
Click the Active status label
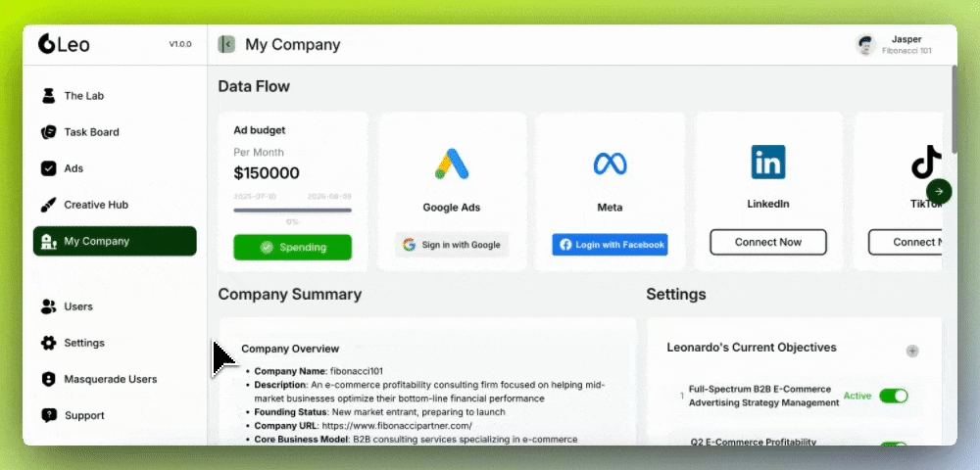[857, 396]
